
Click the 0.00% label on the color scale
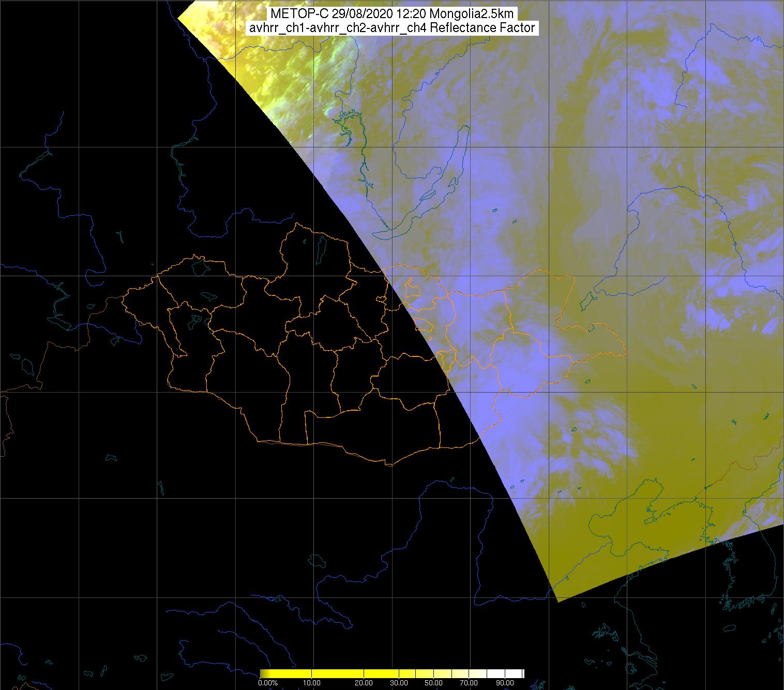[268, 683]
